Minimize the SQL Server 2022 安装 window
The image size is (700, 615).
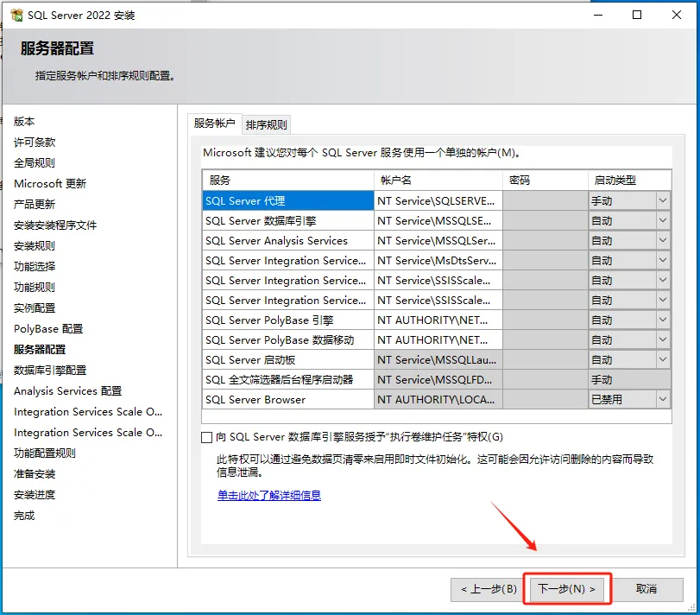pyautogui.click(x=598, y=15)
